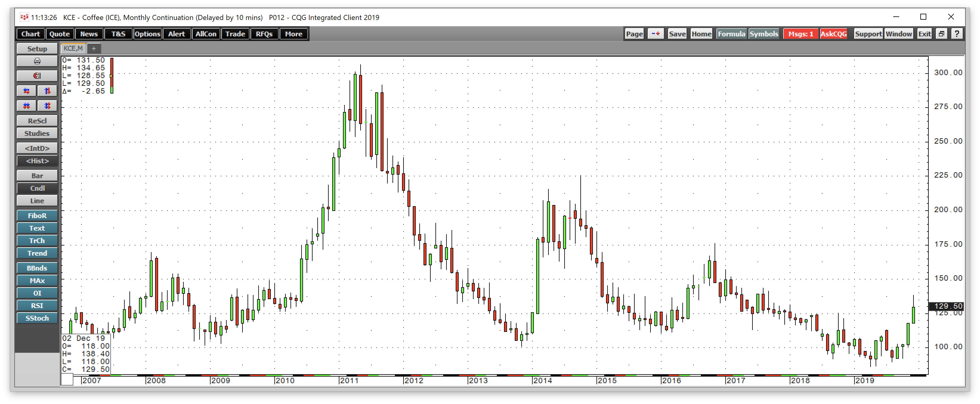Open the Window menu
Image resolution: width=980 pixels, height=404 pixels.
899,34
